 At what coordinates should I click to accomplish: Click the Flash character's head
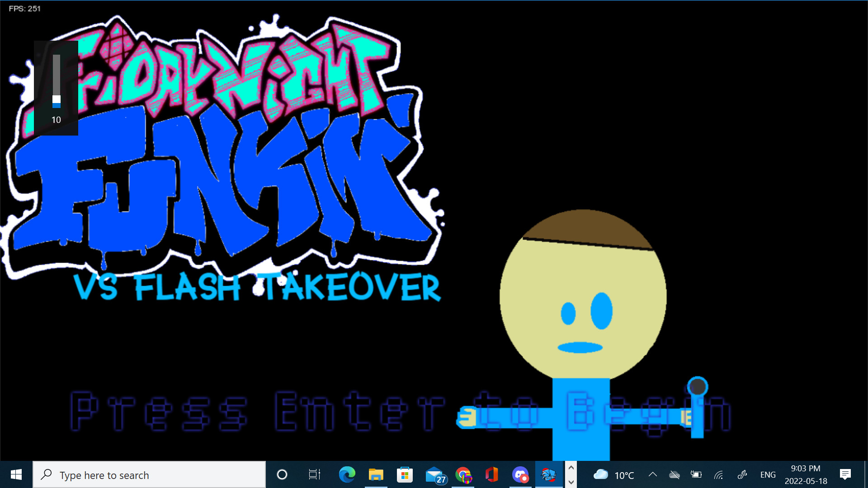click(583, 294)
